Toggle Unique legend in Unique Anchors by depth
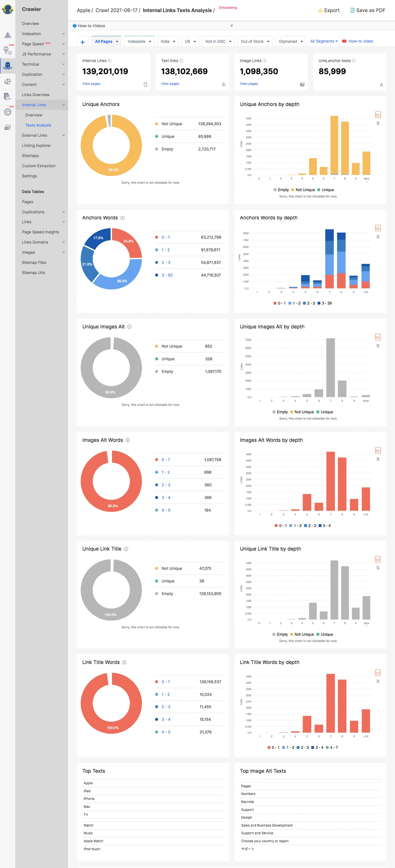 point(326,190)
